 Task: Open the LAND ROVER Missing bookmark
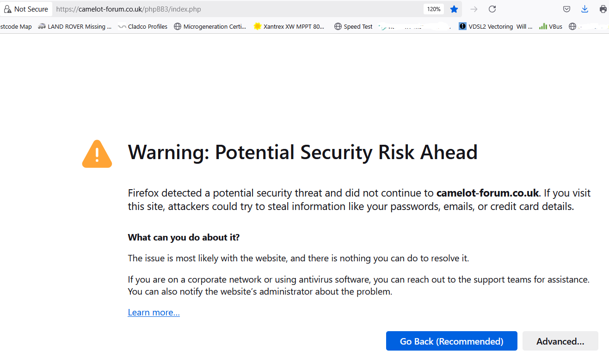75,27
